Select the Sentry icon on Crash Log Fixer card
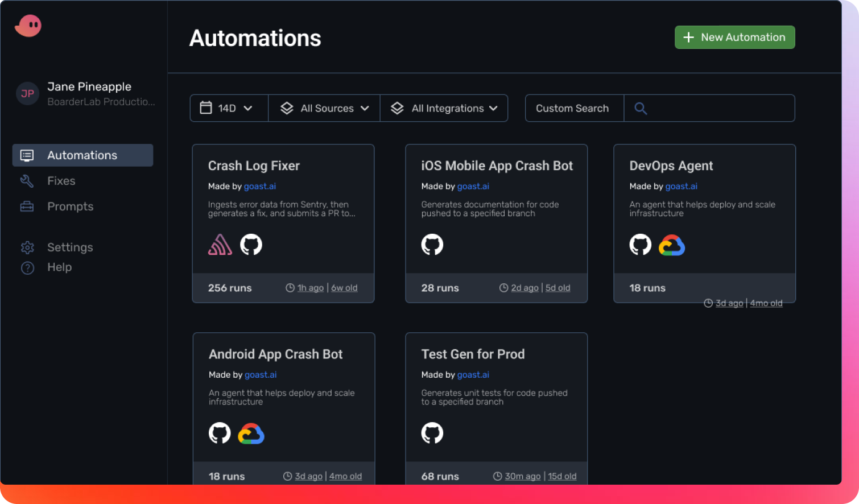 pos(220,244)
